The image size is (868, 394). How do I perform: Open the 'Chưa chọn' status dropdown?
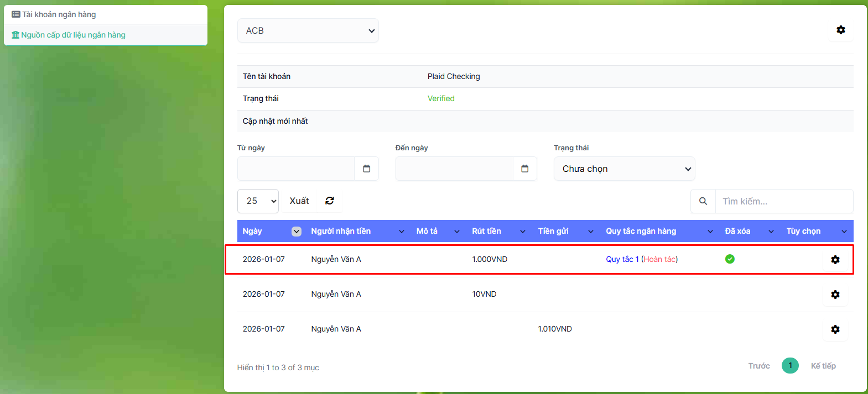point(624,169)
